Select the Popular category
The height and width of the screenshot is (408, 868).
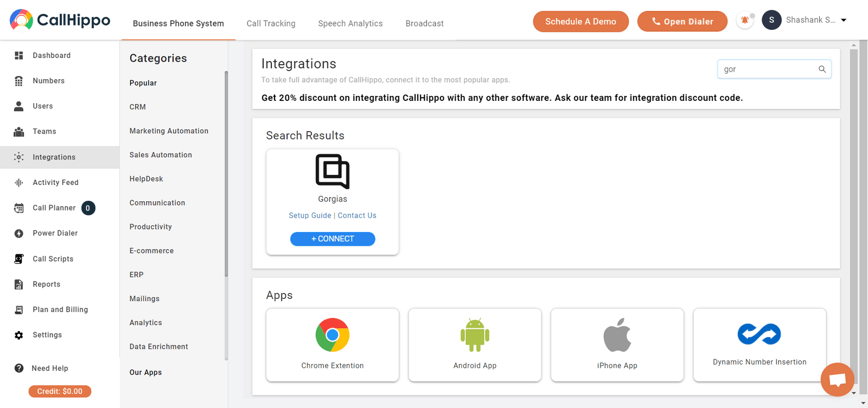click(x=143, y=83)
